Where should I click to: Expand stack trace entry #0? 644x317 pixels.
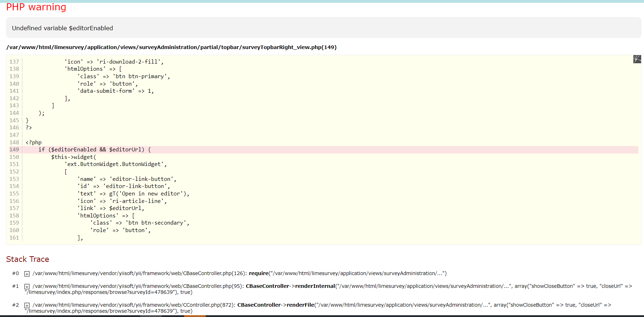(x=27, y=274)
